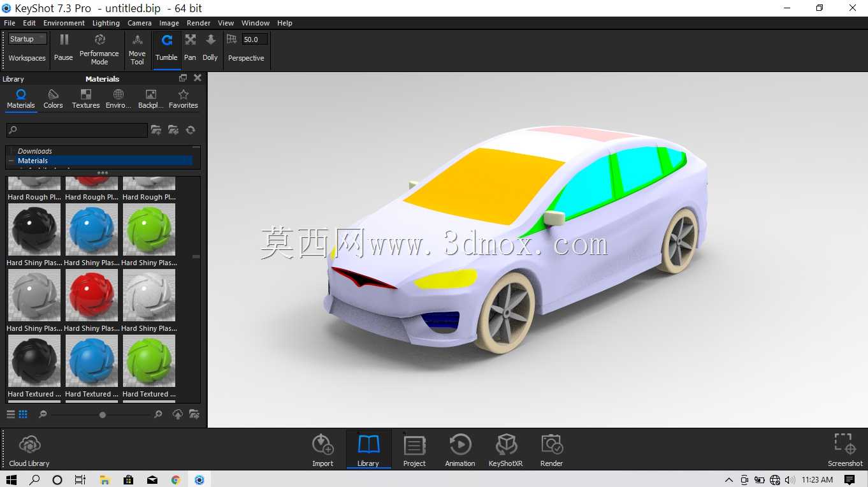Select the Materials folder row
Viewport: 868px width, 487px height.
tap(100, 161)
